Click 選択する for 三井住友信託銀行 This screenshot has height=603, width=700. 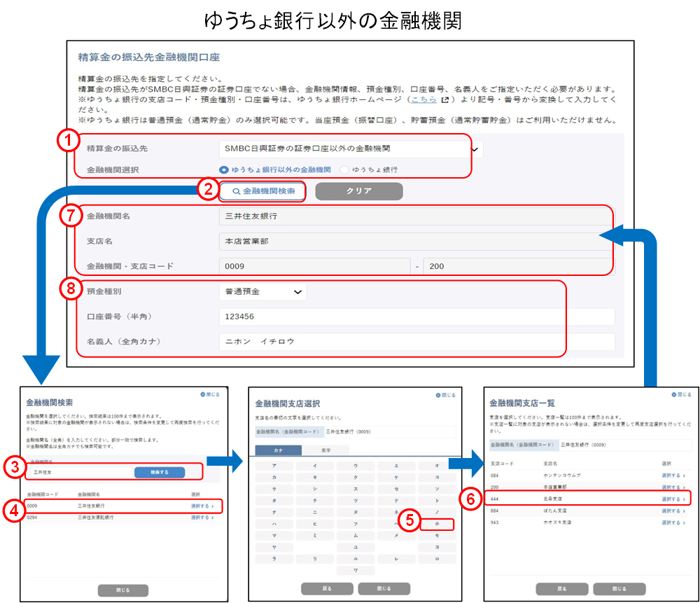pyautogui.click(x=202, y=517)
